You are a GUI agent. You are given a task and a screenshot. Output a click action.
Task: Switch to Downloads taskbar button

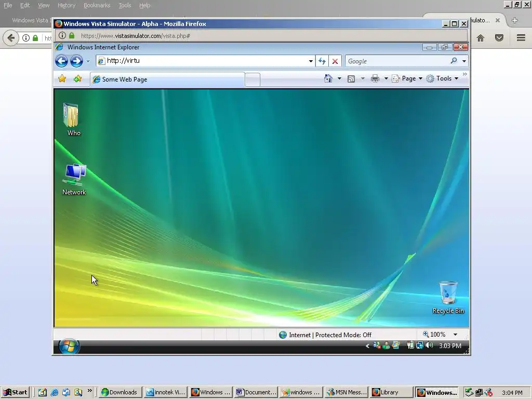coord(119,392)
